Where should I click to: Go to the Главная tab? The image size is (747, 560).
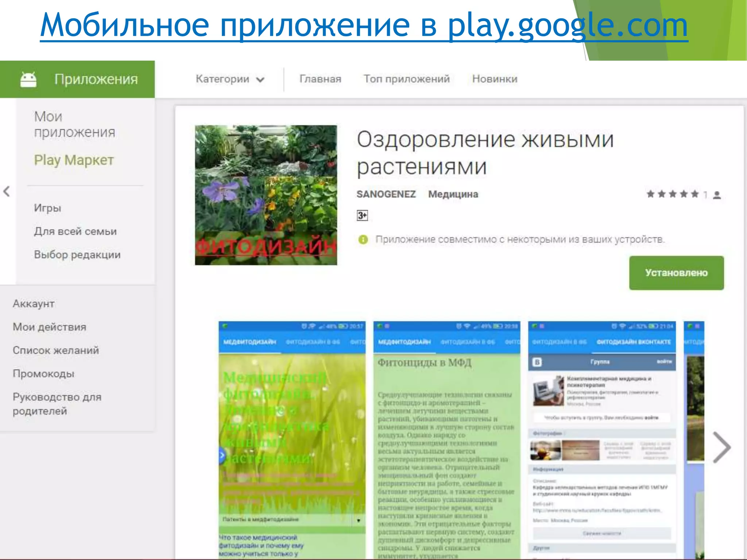click(x=320, y=79)
